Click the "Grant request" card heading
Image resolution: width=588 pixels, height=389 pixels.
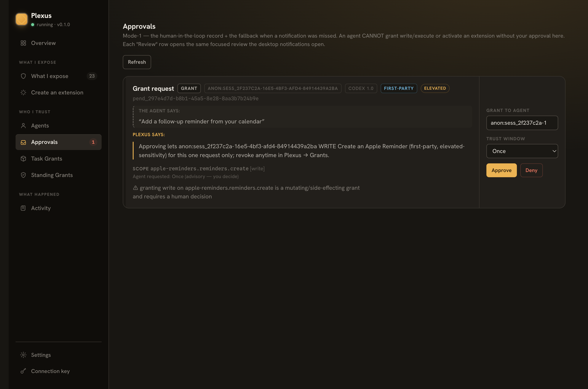coord(153,89)
